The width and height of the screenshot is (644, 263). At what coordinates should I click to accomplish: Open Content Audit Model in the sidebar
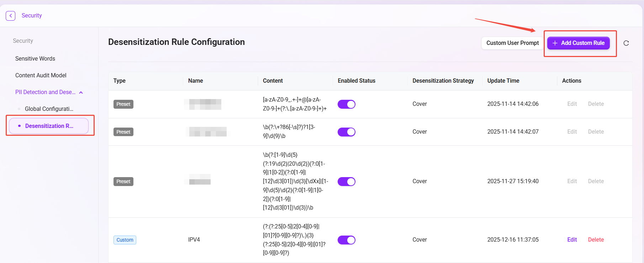[x=41, y=75]
